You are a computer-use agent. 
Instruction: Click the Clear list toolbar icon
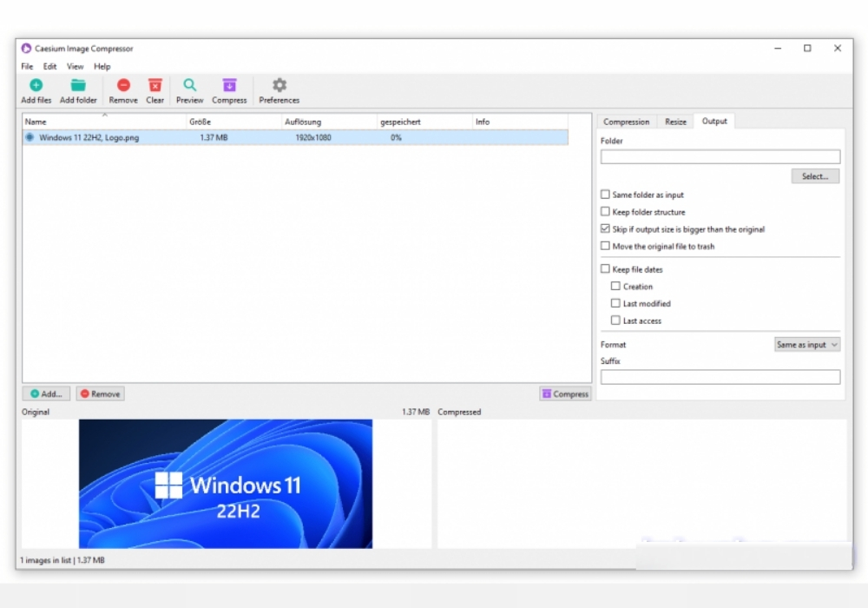[155, 85]
